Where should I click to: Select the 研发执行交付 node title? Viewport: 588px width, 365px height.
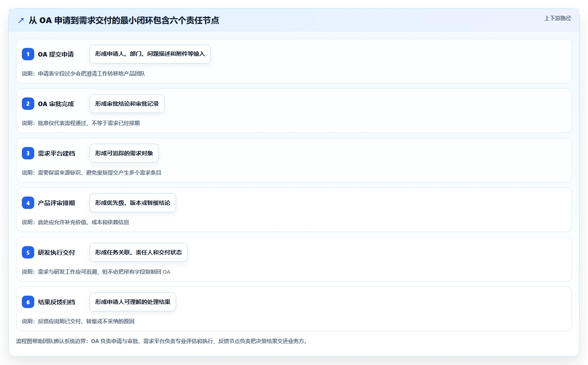pyautogui.click(x=56, y=252)
